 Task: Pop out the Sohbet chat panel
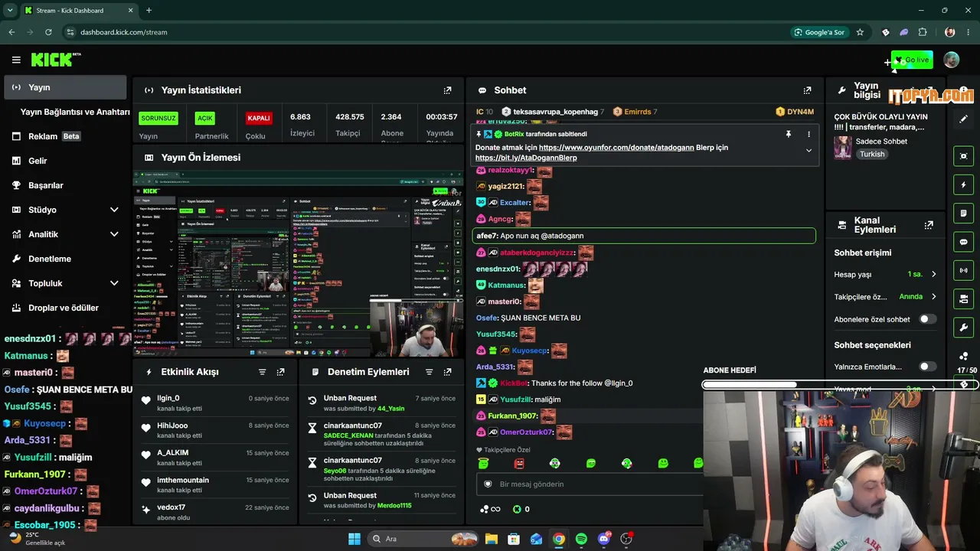point(807,90)
